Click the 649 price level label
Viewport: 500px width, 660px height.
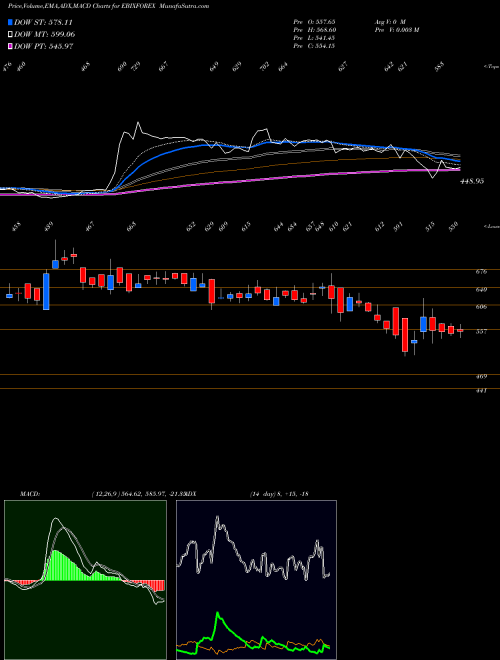481,290
